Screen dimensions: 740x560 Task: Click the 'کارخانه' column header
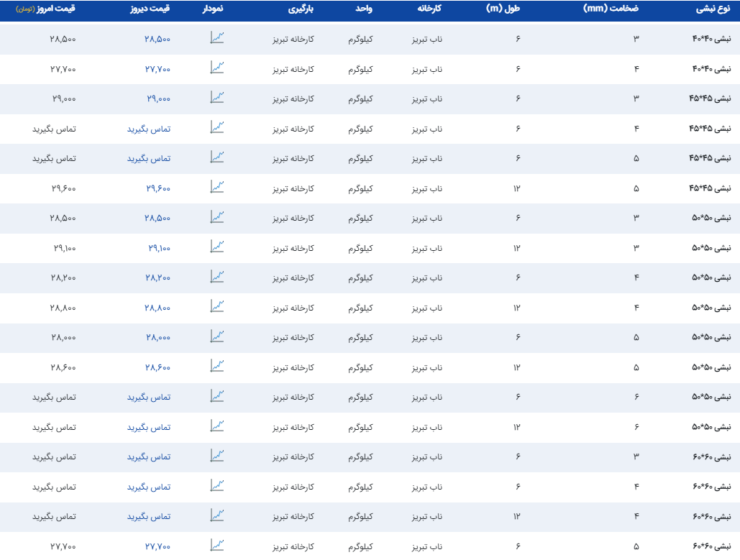point(429,11)
